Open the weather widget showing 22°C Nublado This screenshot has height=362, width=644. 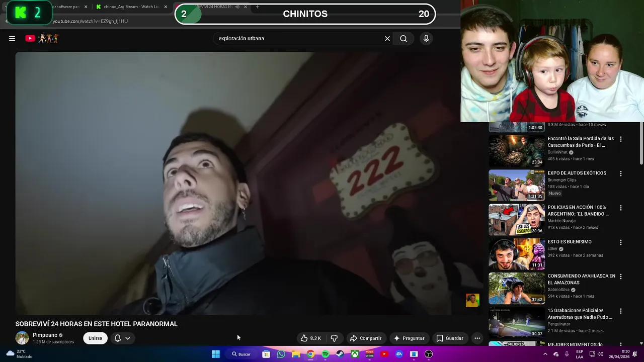pos(19,354)
